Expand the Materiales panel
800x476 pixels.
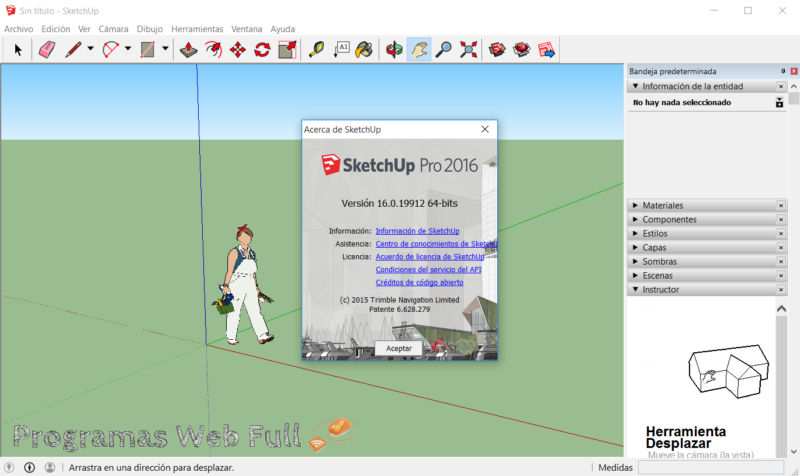tap(635, 205)
